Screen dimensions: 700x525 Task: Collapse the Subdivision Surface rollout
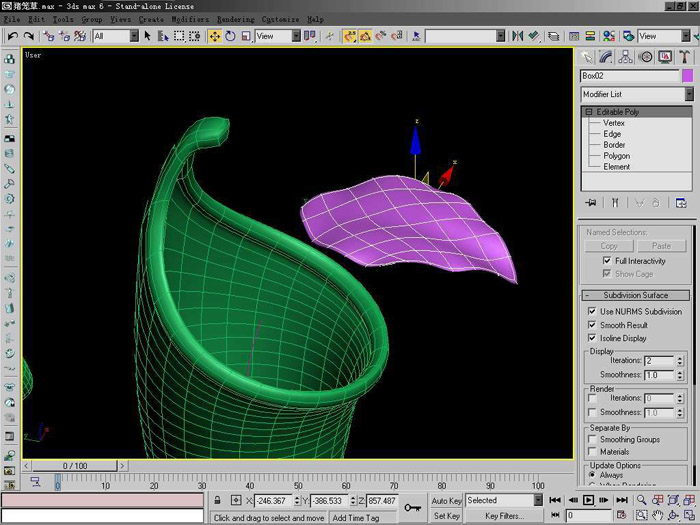[x=636, y=295]
